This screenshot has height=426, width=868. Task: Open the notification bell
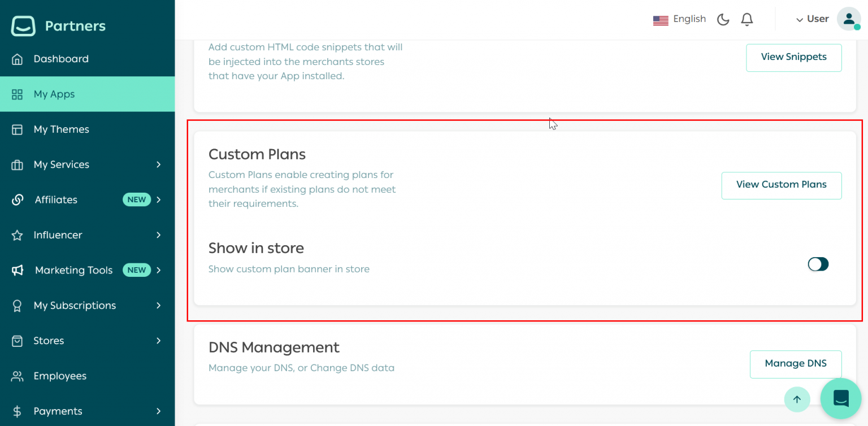pyautogui.click(x=747, y=19)
